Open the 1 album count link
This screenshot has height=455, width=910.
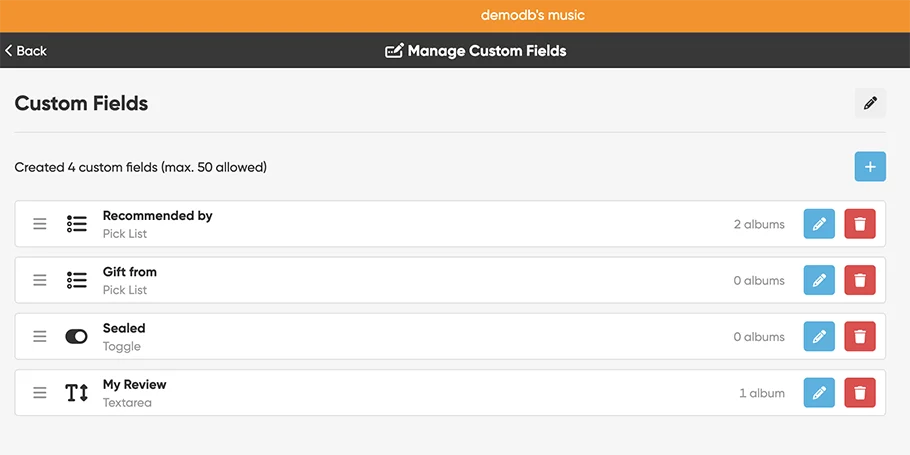point(762,393)
